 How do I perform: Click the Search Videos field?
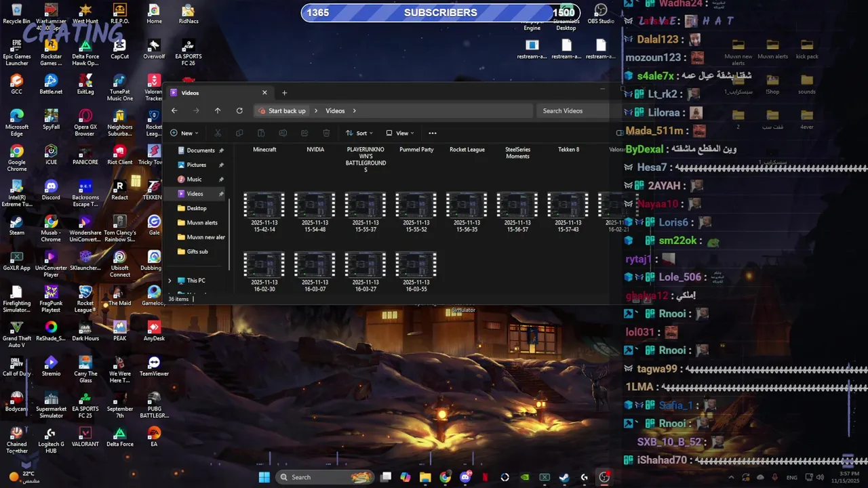point(574,110)
